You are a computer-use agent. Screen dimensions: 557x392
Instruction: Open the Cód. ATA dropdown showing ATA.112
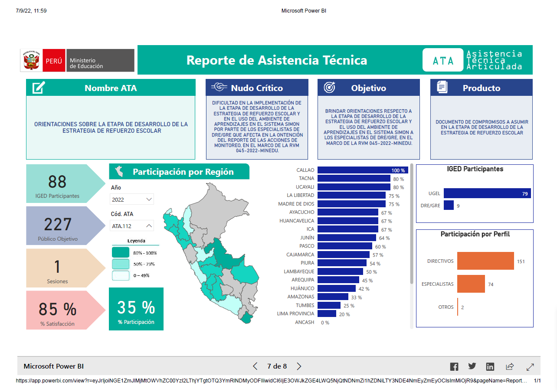click(132, 226)
